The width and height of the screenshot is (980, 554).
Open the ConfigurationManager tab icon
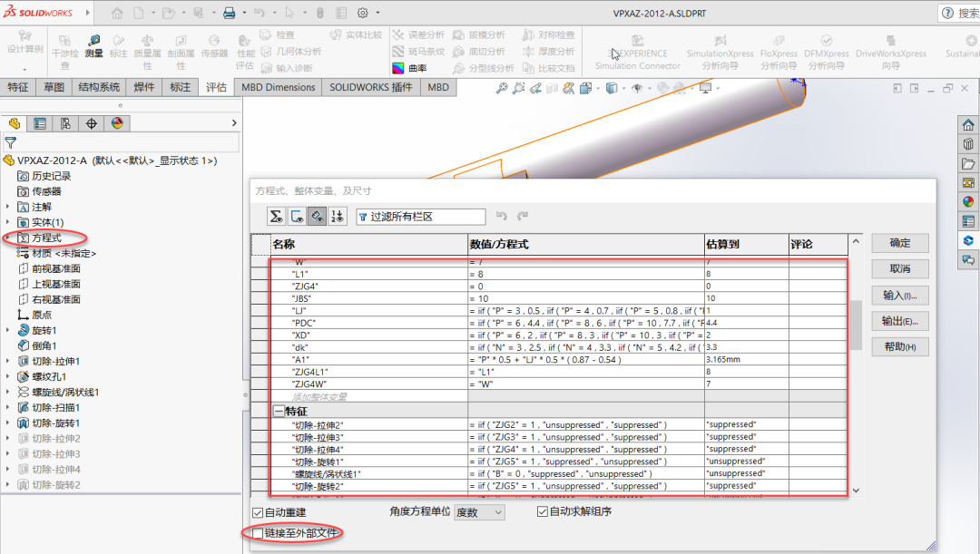point(65,123)
